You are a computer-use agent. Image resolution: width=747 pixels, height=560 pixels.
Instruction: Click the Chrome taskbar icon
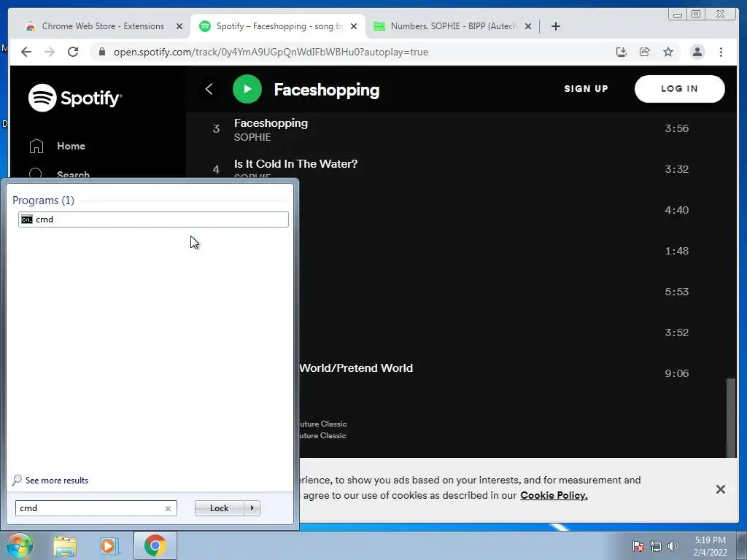tap(155, 545)
